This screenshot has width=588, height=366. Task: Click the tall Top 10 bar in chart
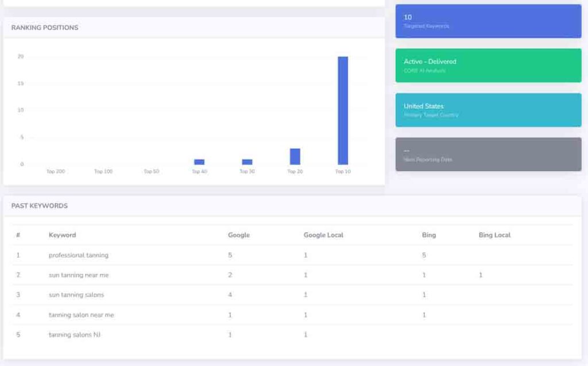point(343,110)
